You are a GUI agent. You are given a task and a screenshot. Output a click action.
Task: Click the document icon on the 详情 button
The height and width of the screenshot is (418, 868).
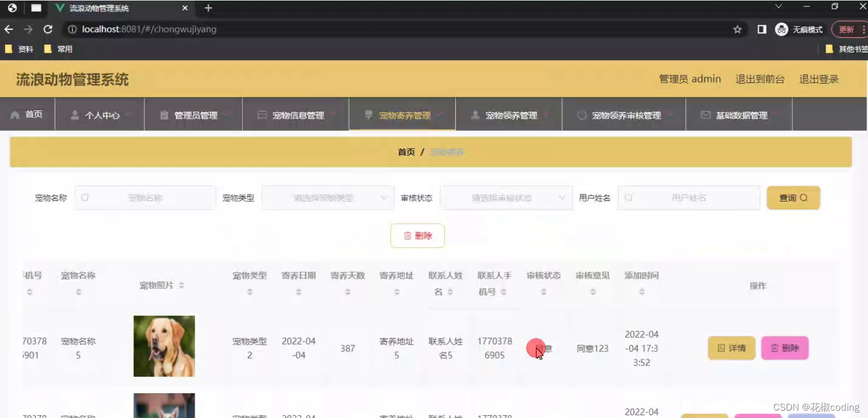click(x=721, y=348)
